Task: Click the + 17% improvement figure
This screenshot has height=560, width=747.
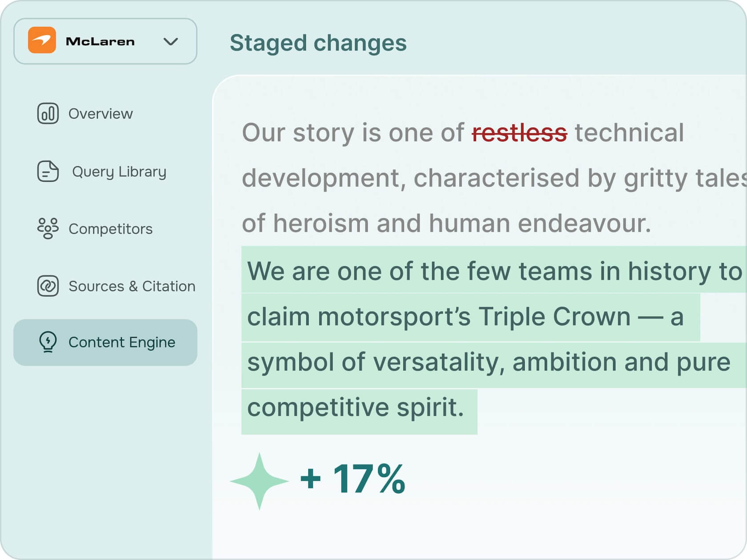Action: pos(353,479)
